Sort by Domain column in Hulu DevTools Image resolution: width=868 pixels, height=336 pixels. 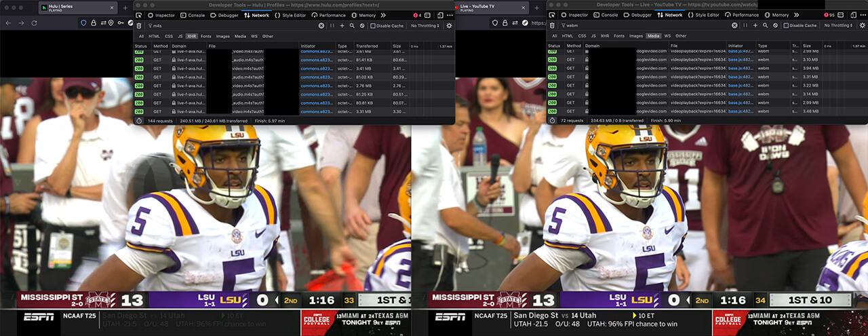coord(188,46)
